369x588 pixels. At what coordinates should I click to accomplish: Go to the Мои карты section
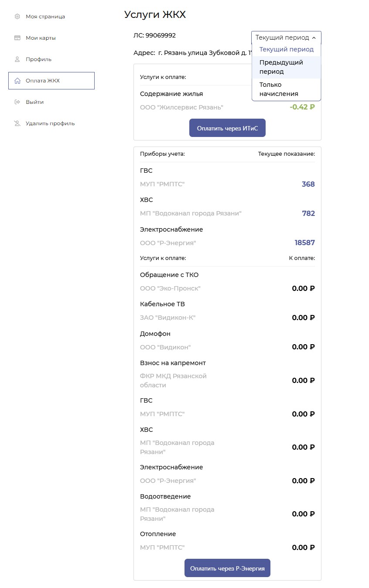41,38
